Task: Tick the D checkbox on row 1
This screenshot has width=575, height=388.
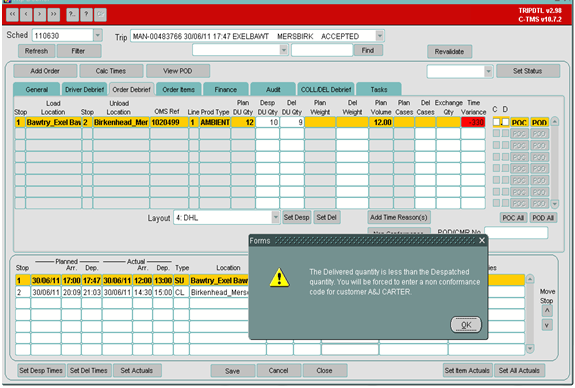Action: [505, 122]
